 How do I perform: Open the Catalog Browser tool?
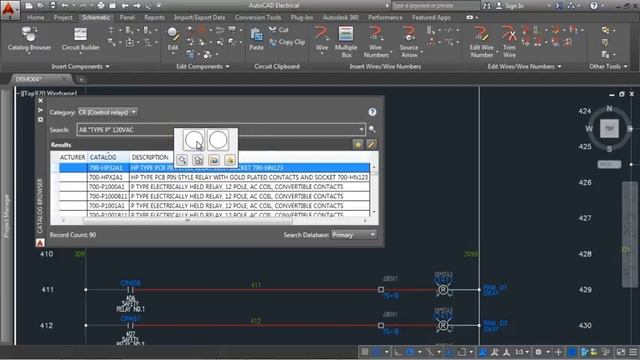point(29,39)
